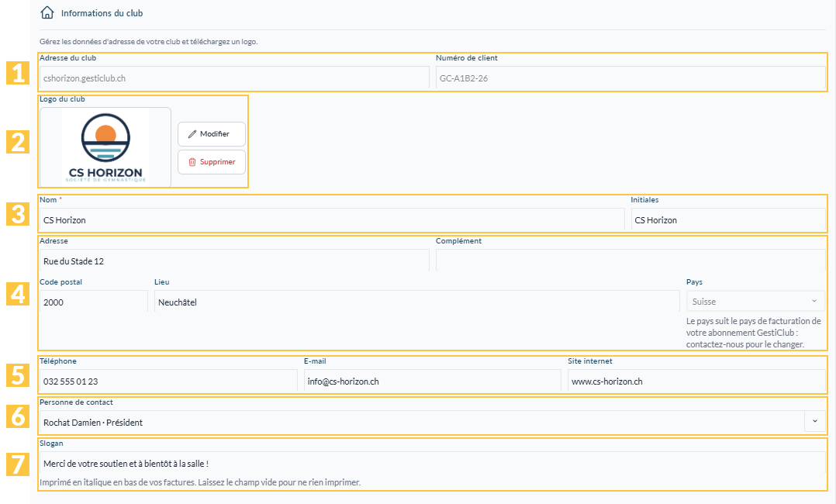Focus the Nom field containing CS Horizon
This screenshot has height=504, width=836.
[332, 219]
